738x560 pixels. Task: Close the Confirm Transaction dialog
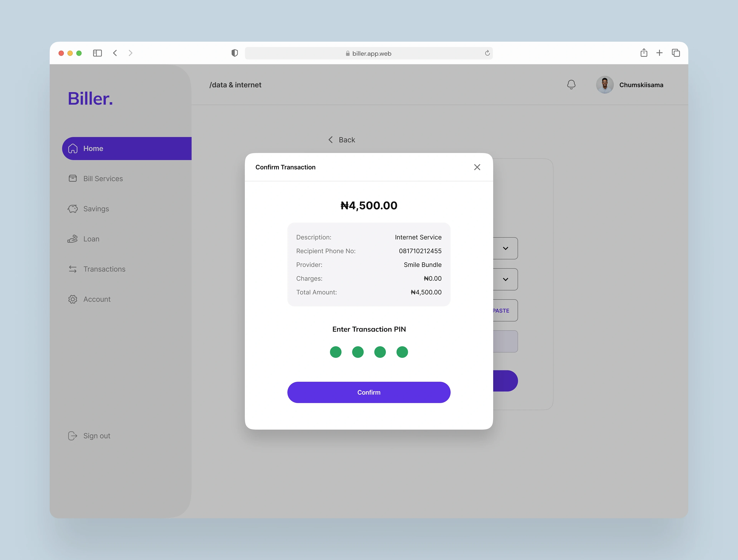(x=477, y=167)
